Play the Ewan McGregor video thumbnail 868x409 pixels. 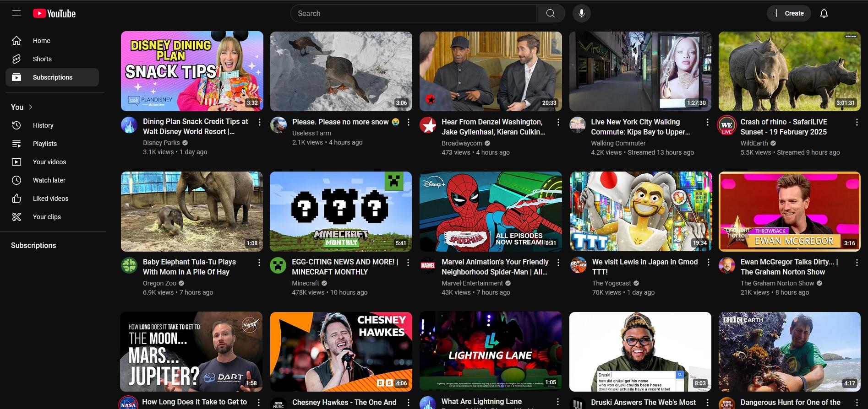[x=789, y=211]
